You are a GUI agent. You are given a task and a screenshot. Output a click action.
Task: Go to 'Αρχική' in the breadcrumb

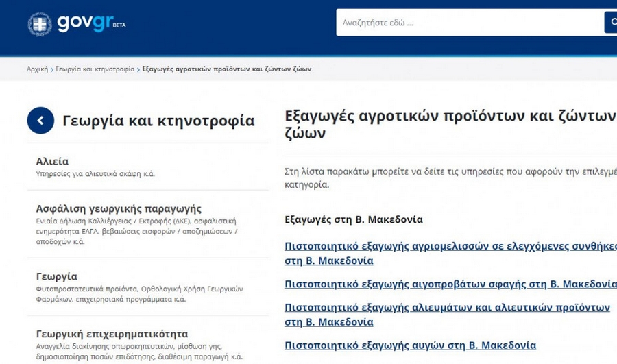click(x=37, y=69)
